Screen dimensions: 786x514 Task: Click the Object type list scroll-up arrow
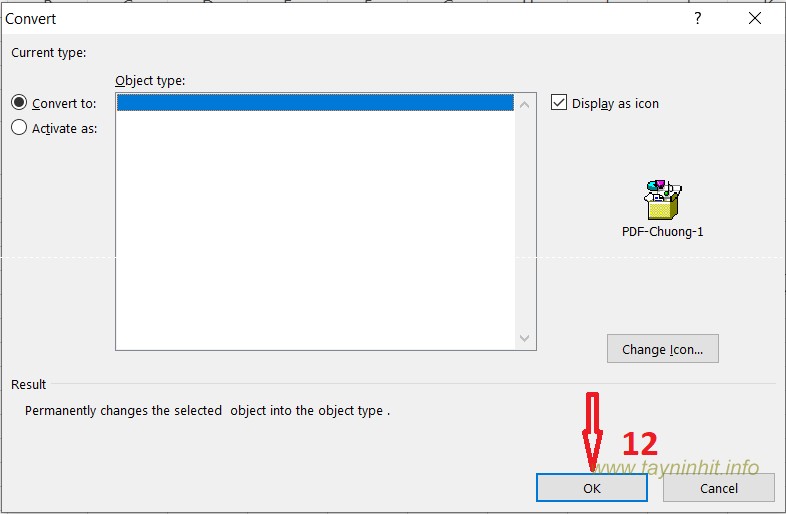tap(525, 104)
